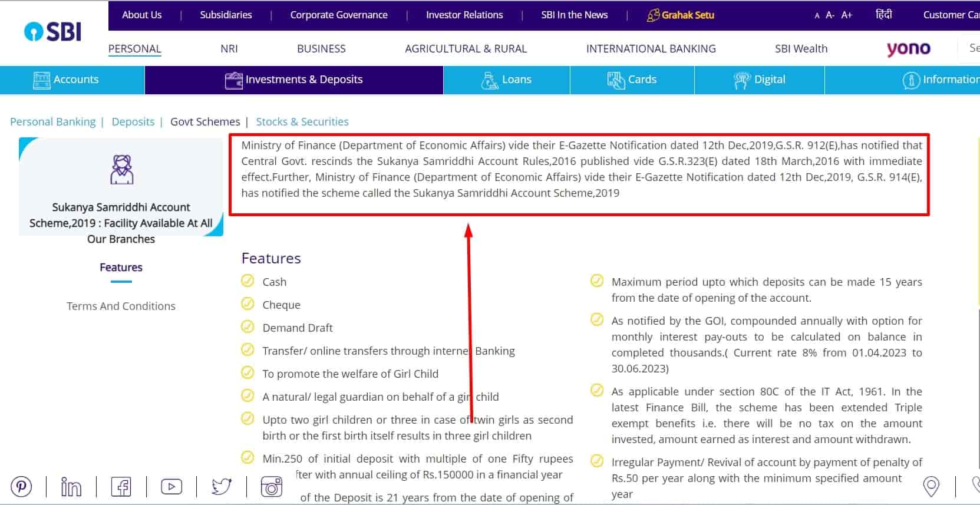Click the Information menu icon

(911, 80)
